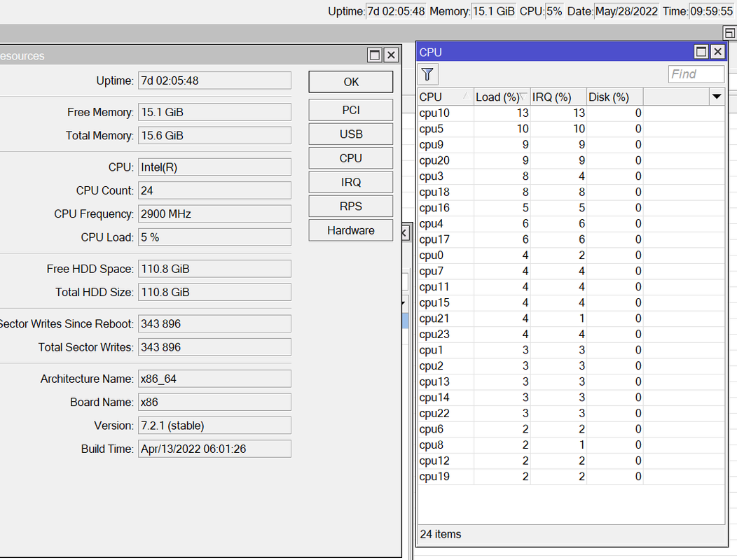This screenshot has width=737, height=560.
Task: Click the CPU Load value field
Action: click(x=214, y=237)
